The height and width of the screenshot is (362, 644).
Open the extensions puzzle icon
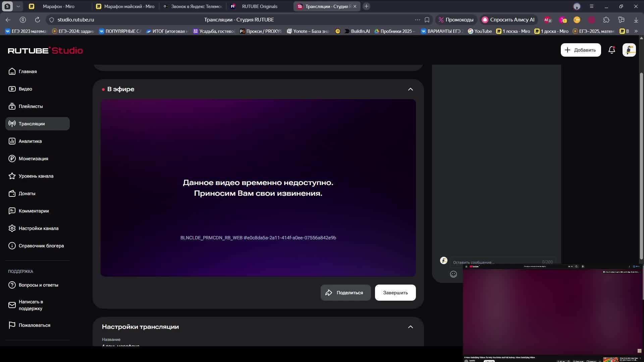(x=606, y=20)
